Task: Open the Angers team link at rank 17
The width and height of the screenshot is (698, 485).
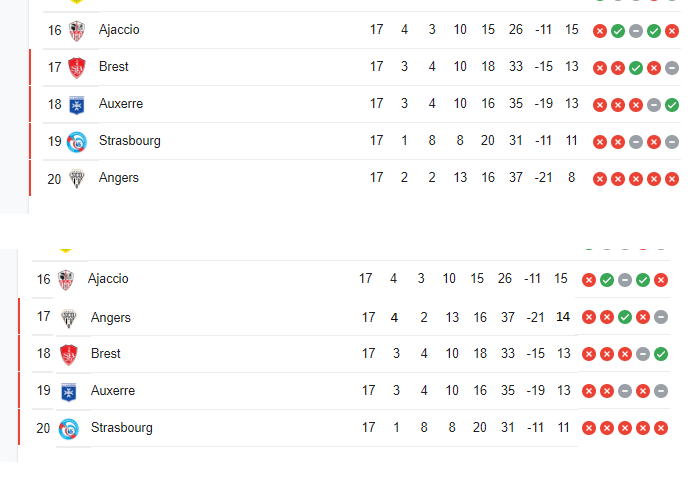Action: coord(111,318)
